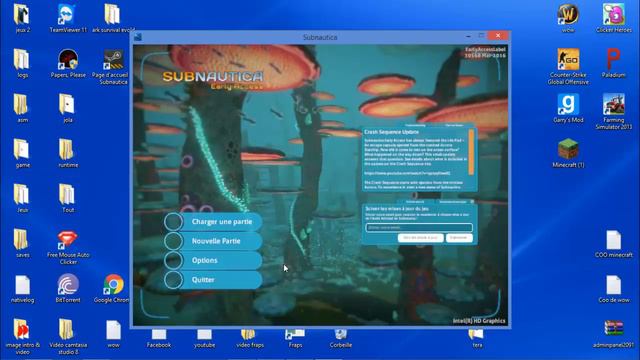
Task: Click the Tout folder icon
Action: pyautogui.click(x=67, y=194)
